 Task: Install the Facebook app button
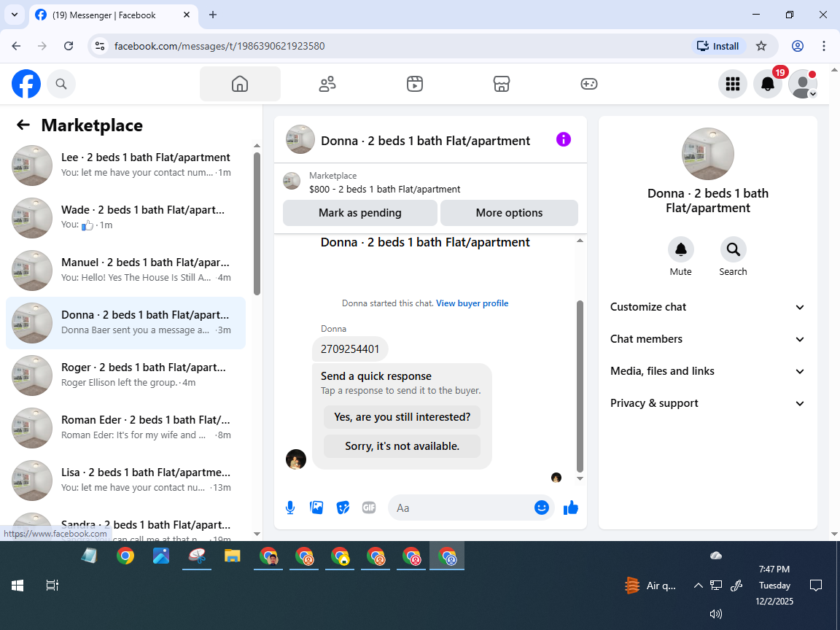pos(717,46)
